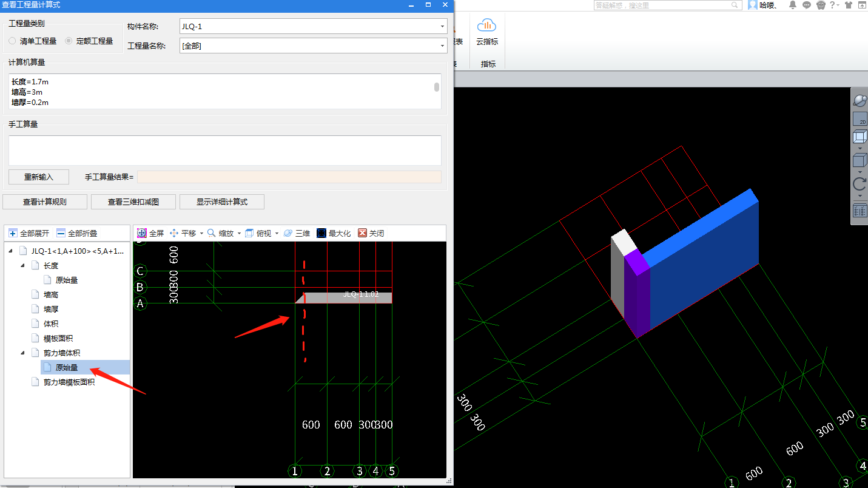
Task: Click the 墙高=3m result line
Action: tap(27, 92)
